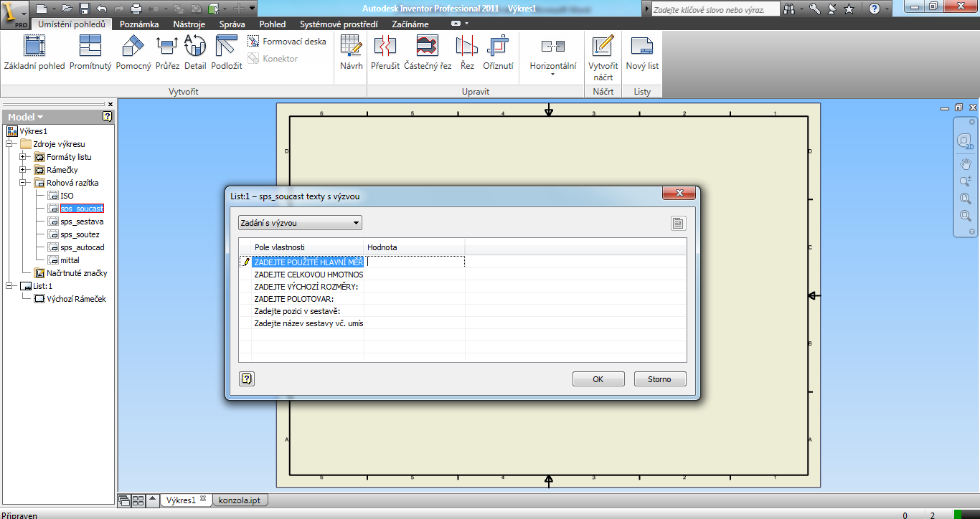Image resolution: width=980 pixels, height=519 pixels.
Task: Add a new sheet with Nový list
Action: pos(642,52)
